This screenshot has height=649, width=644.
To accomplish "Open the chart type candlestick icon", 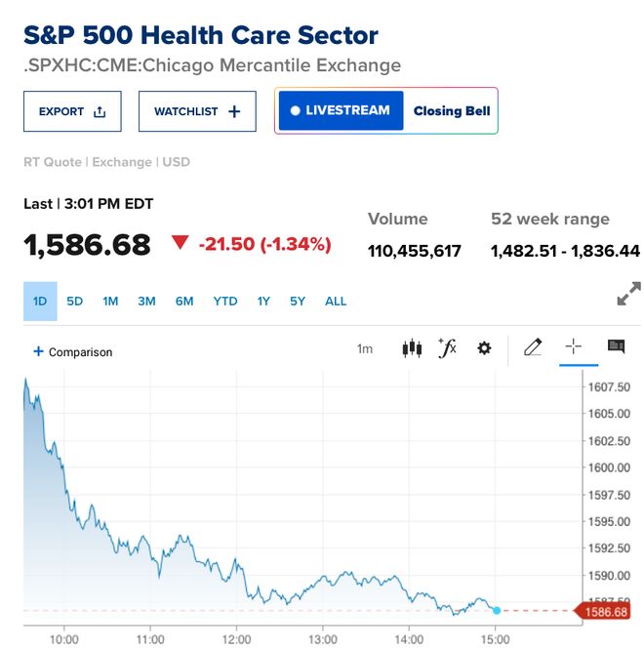I will 412,348.
